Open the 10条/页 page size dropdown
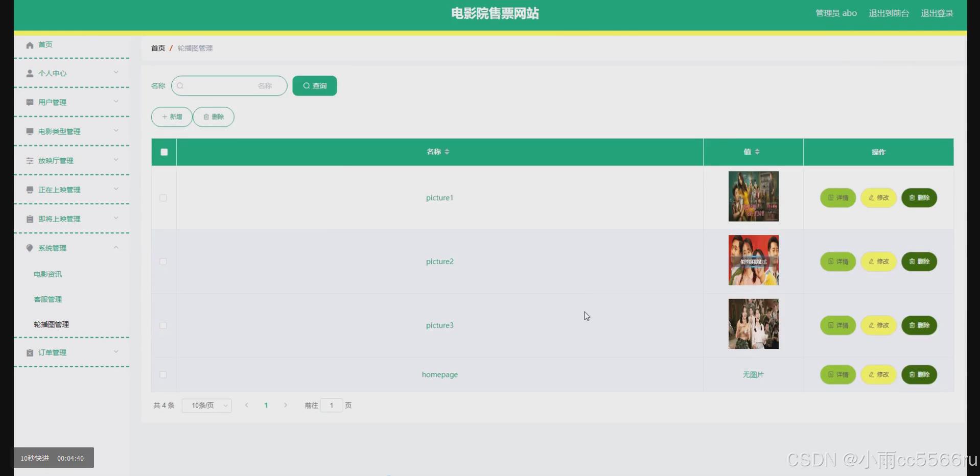The image size is (980, 476). click(x=206, y=405)
